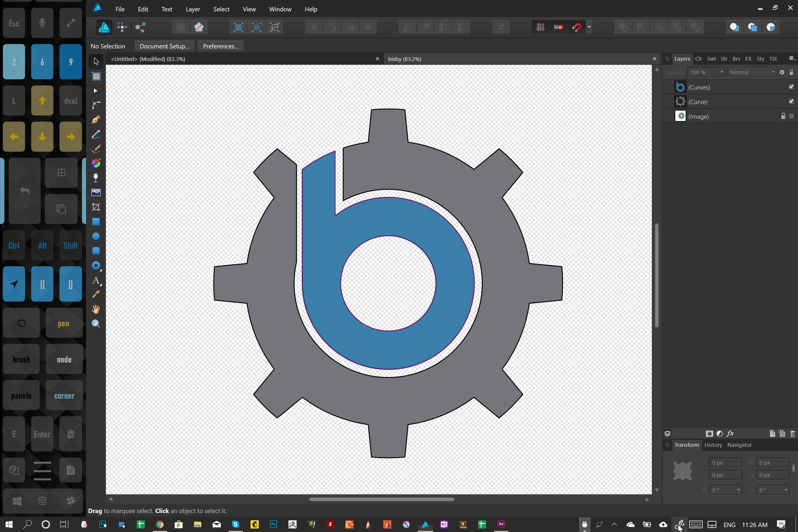Screen dimensions: 798x532
Task: Toggle the transform aspect ratio link
Action: pyautogui.click(x=793, y=468)
